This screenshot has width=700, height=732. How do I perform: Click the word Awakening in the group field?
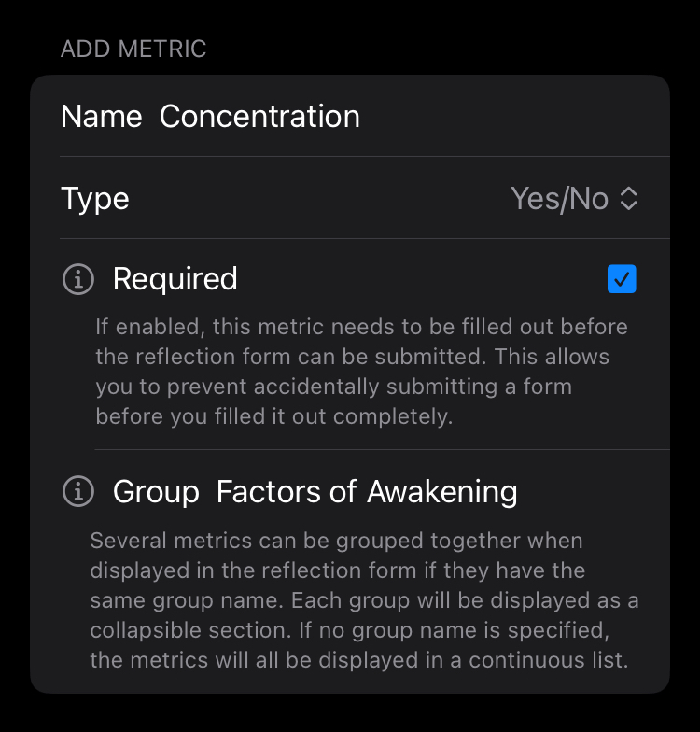(x=442, y=491)
